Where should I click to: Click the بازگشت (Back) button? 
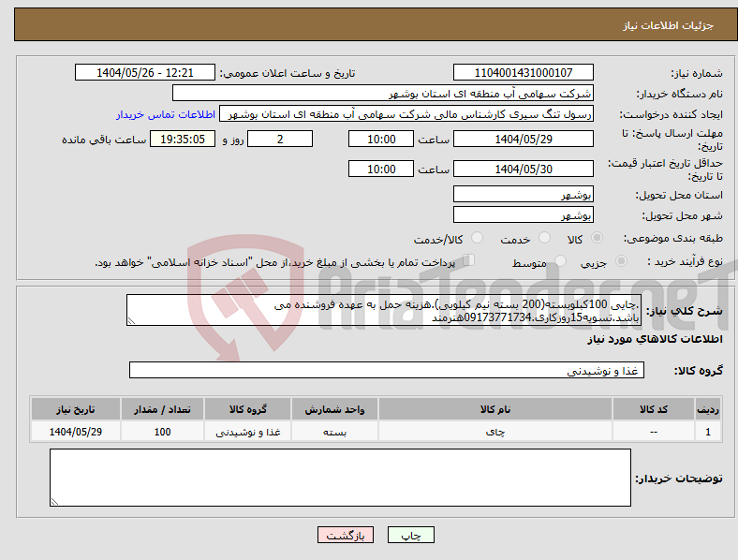346,535
